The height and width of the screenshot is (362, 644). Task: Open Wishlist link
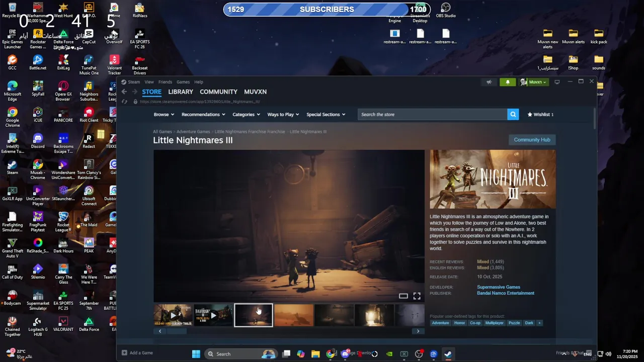click(540, 115)
